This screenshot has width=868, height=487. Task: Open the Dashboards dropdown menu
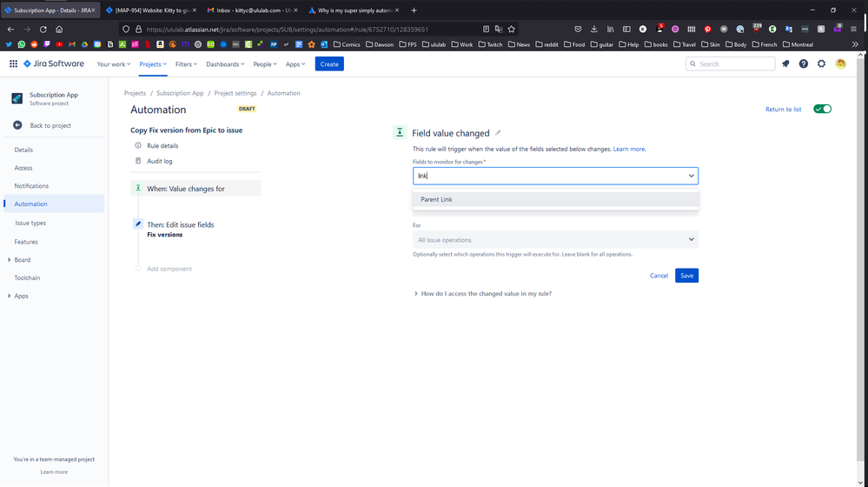(225, 64)
